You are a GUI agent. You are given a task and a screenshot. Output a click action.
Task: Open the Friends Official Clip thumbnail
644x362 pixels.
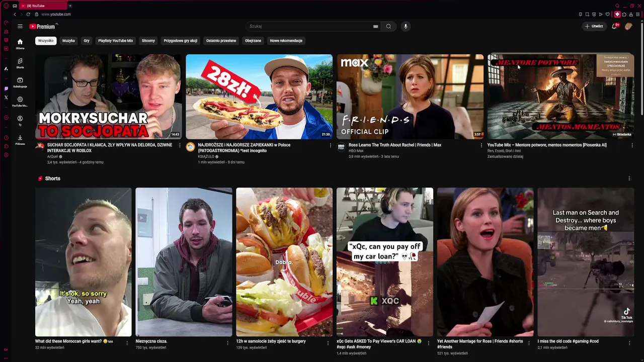click(410, 97)
